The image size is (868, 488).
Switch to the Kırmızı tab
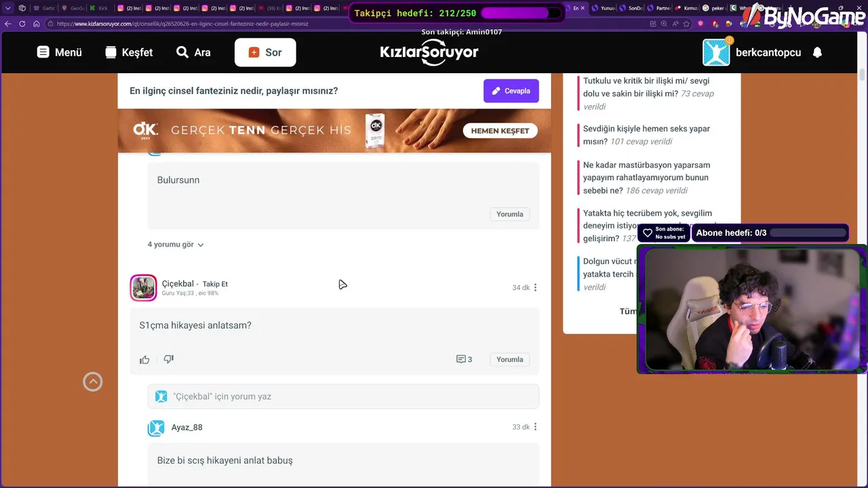[686, 8]
